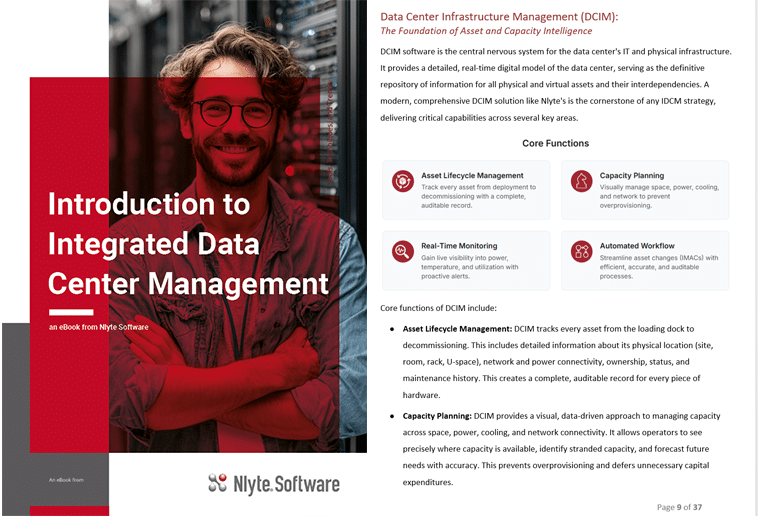The width and height of the screenshot is (760, 516).
Task: Click the Nlyte Software logo icon
Action: 218,483
